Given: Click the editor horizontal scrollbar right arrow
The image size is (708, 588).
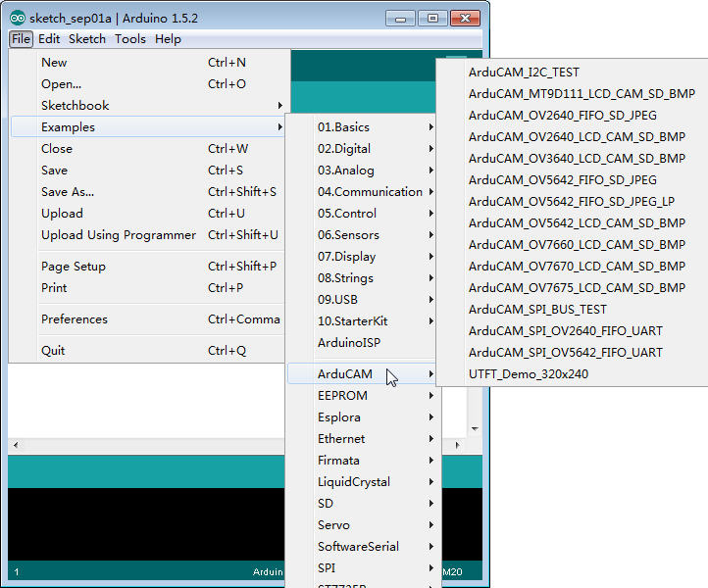Looking at the screenshot, I should pyautogui.click(x=457, y=445).
